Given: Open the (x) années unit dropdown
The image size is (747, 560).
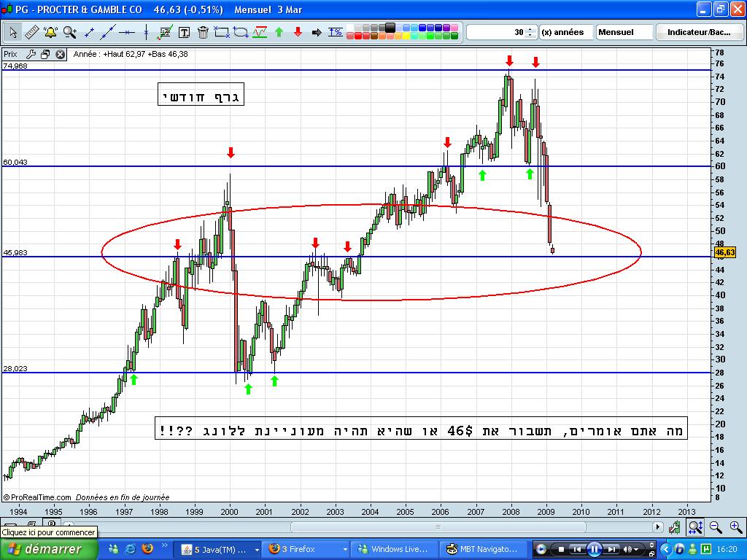Looking at the screenshot, I should pos(566,32).
